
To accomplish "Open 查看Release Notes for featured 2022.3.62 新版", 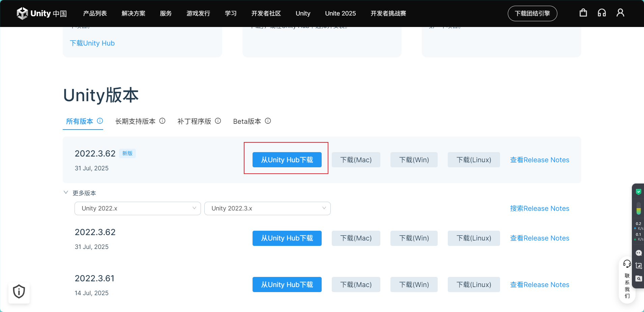I will pyautogui.click(x=539, y=160).
